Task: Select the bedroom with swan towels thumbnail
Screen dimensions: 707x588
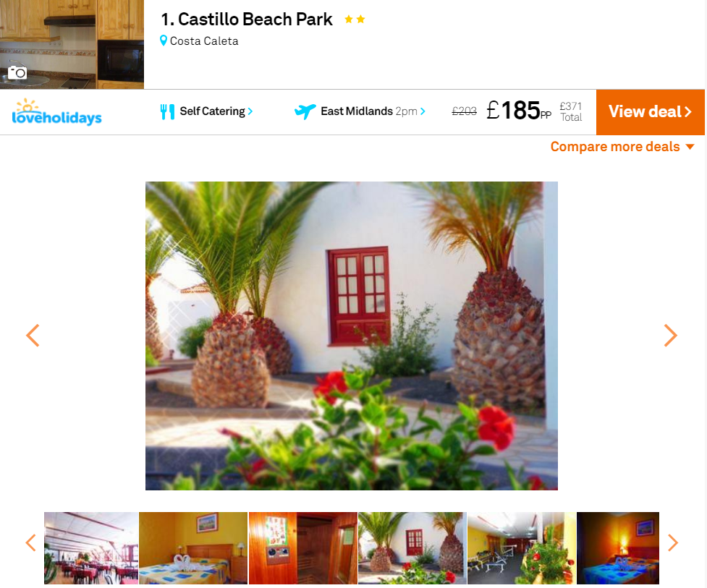Action: point(193,548)
